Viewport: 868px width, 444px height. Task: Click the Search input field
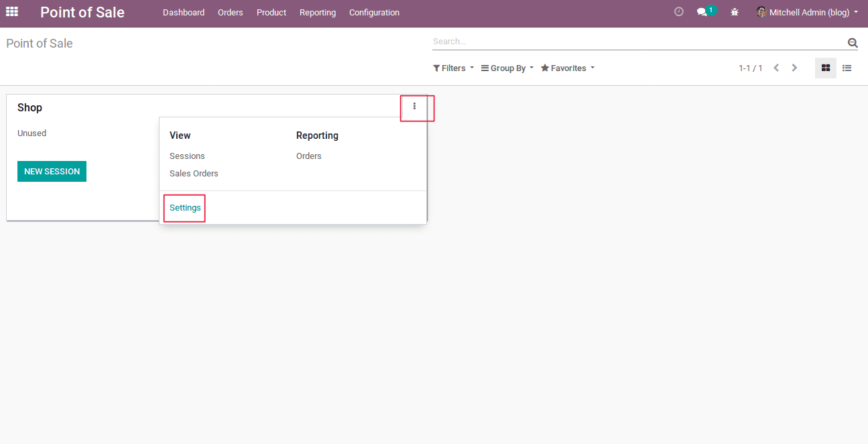[x=639, y=42]
